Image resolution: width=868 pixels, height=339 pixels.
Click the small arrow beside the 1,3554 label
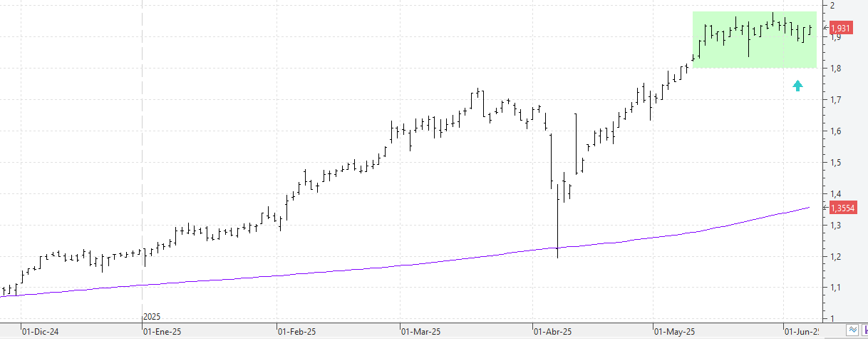point(826,207)
